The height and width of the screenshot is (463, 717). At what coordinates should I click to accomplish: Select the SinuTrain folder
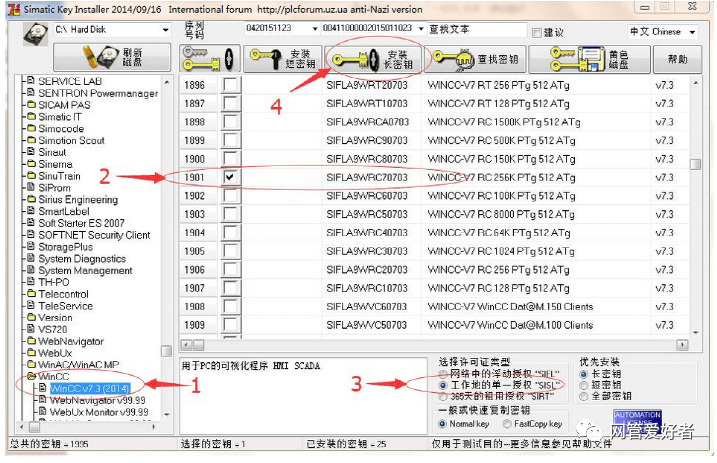(x=59, y=176)
